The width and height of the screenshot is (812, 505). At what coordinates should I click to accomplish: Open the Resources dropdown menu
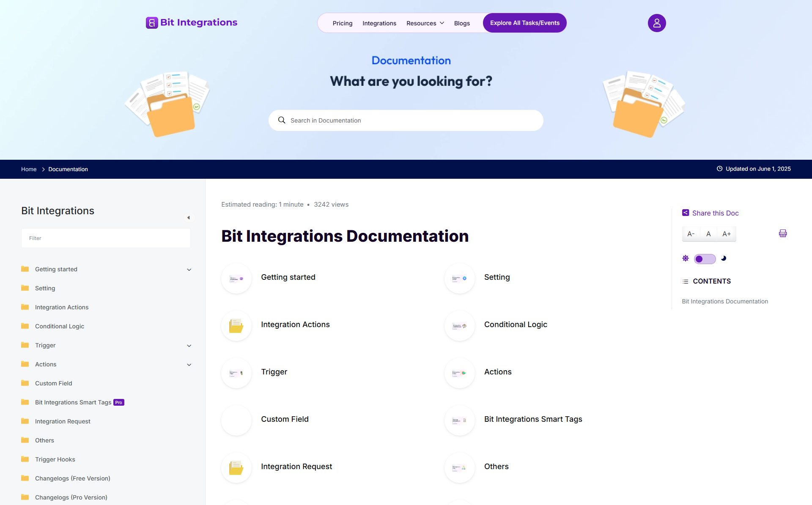(425, 23)
